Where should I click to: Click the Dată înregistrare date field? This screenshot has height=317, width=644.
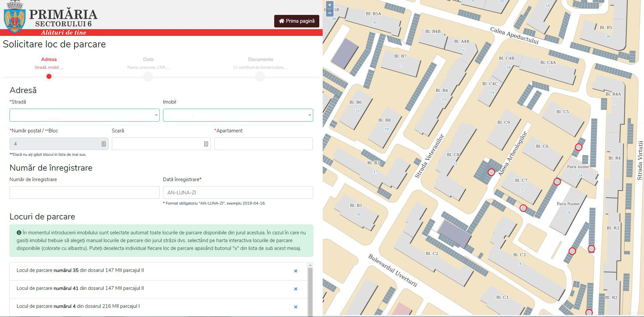coord(238,192)
